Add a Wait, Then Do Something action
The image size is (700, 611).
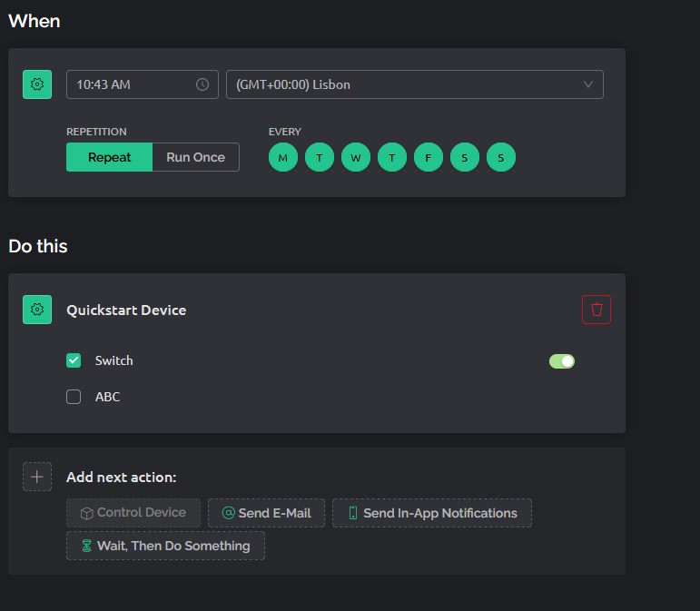pyautogui.click(x=165, y=546)
